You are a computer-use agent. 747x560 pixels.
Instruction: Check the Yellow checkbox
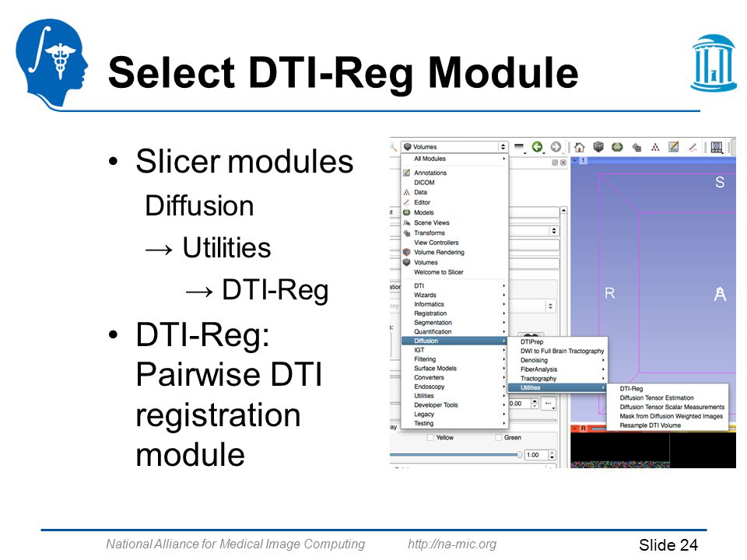pyautogui.click(x=430, y=438)
